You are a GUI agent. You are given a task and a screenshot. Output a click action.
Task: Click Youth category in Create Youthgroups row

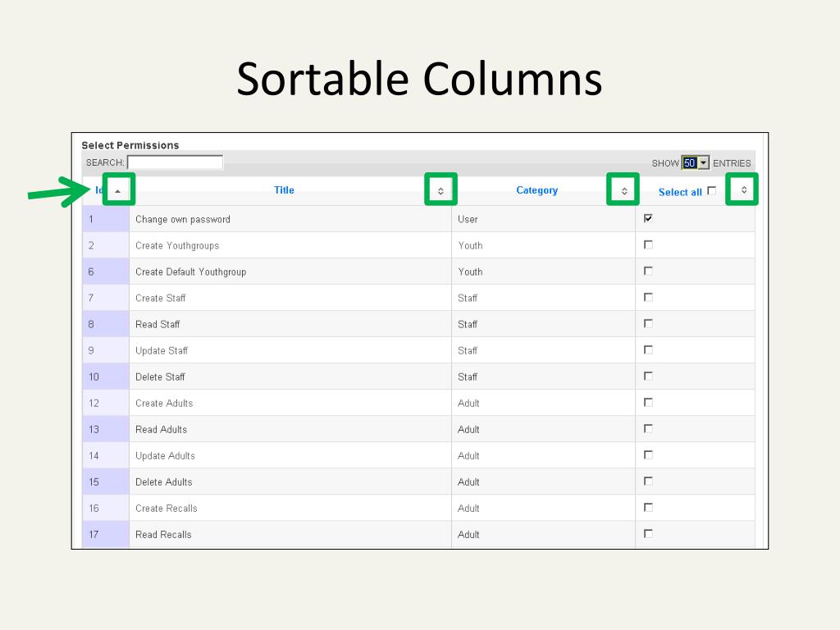pos(543,245)
